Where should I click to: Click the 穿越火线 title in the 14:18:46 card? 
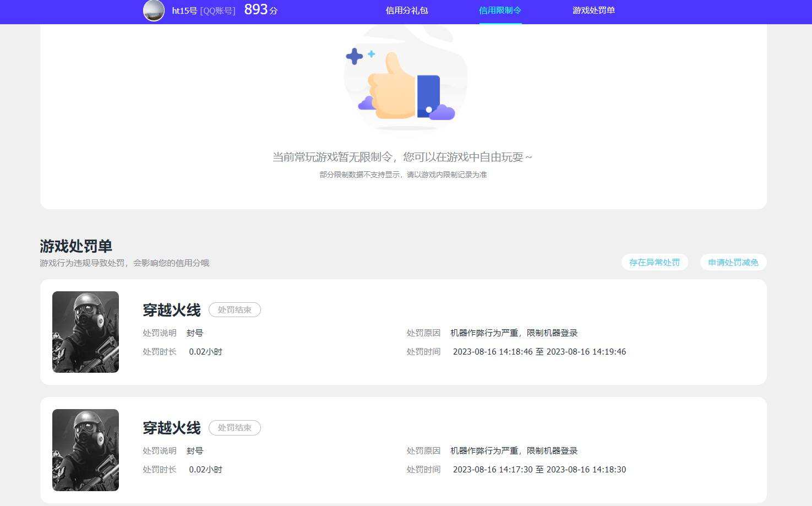pos(172,310)
